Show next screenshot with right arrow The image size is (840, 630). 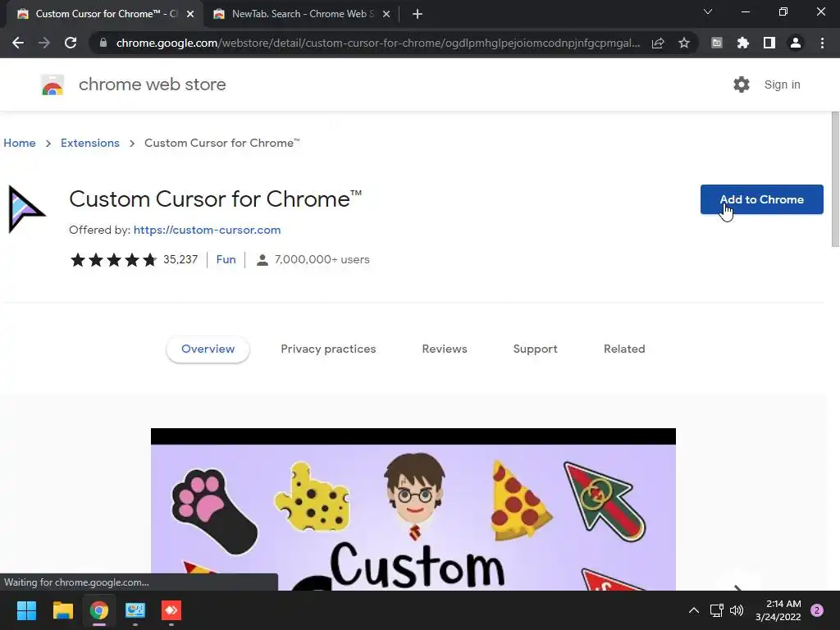(738, 586)
